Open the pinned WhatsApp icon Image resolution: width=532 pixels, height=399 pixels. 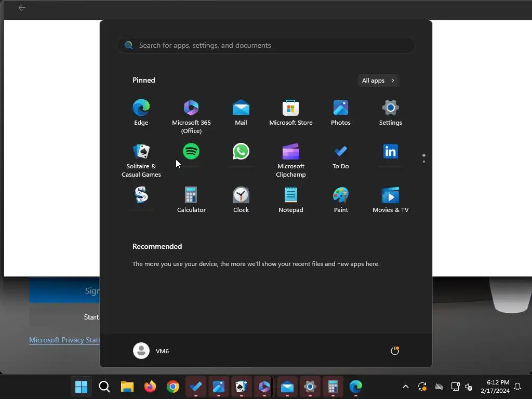[x=241, y=151]
